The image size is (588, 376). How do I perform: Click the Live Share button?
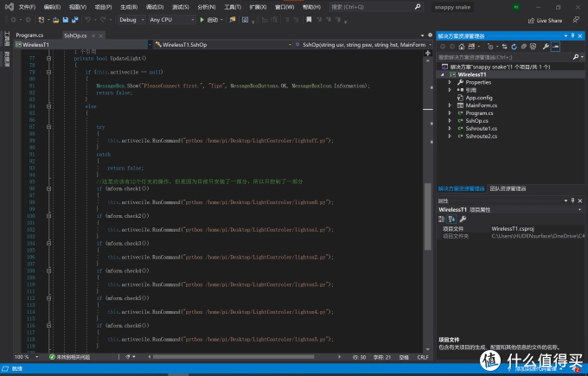545,21
